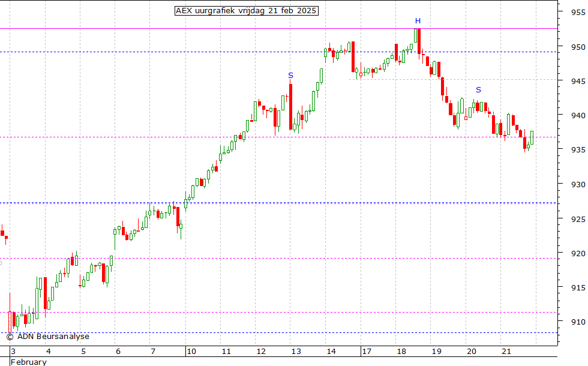588x366 pixels.
Task: Click the 955 price axis label
Action: pyautogui.click(x=578, y=13)
